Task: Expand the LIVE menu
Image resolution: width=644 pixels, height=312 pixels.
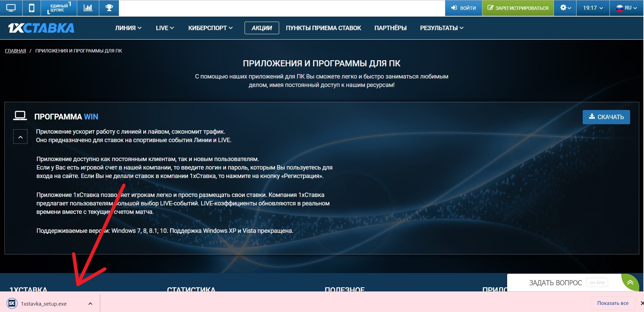Action: [165, 28]
